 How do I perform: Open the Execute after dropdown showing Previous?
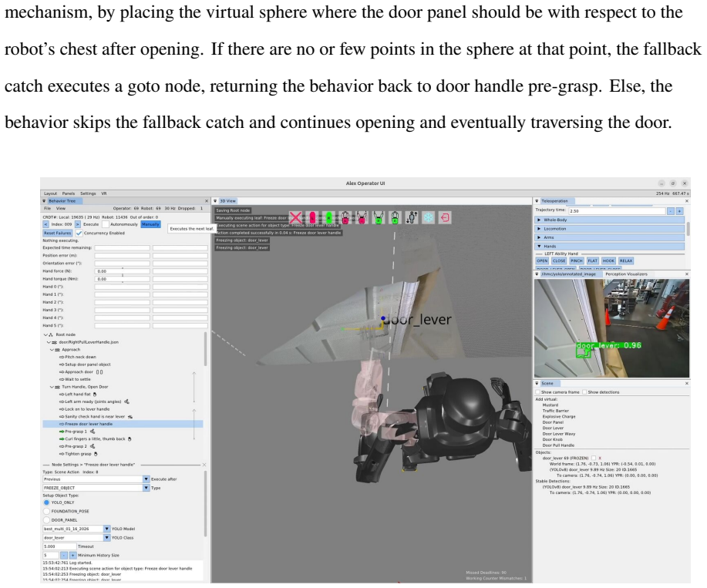point(96,479)
